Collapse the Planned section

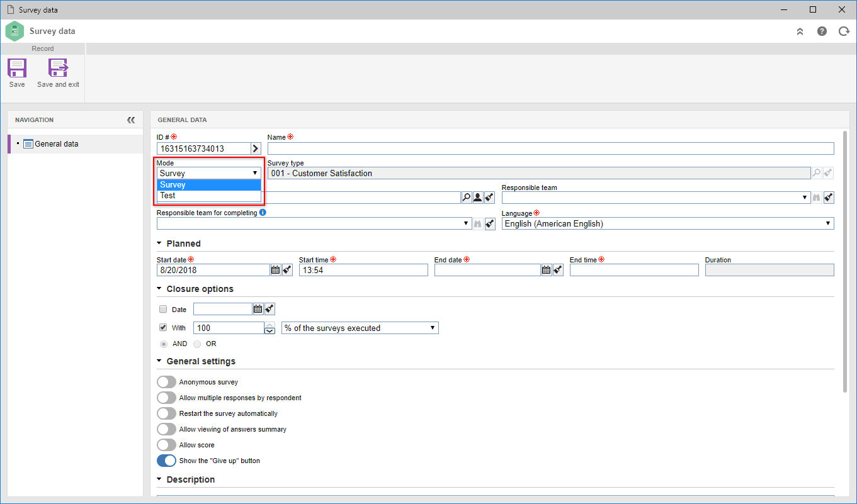[159, 244]
